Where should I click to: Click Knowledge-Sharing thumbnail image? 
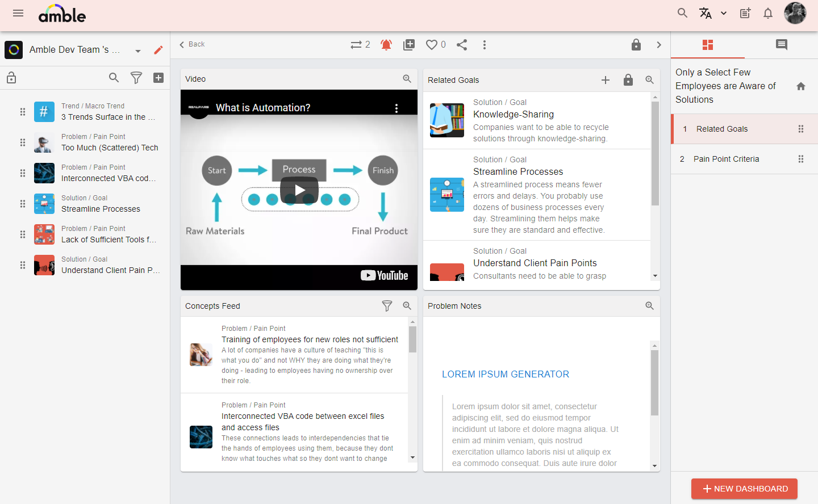(x=447, y=120)
